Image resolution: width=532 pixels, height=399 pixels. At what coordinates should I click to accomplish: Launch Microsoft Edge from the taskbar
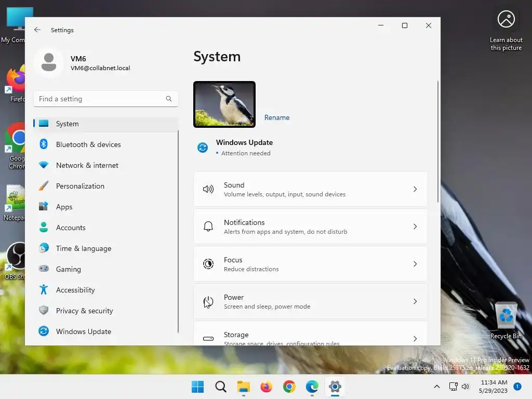pyautogui.click(x=312, y=387)
